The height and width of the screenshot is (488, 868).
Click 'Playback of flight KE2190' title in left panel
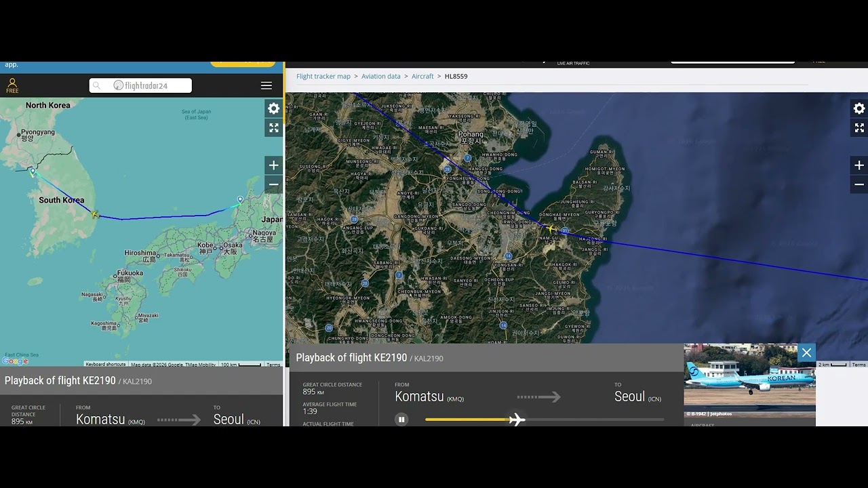point(60,381)
